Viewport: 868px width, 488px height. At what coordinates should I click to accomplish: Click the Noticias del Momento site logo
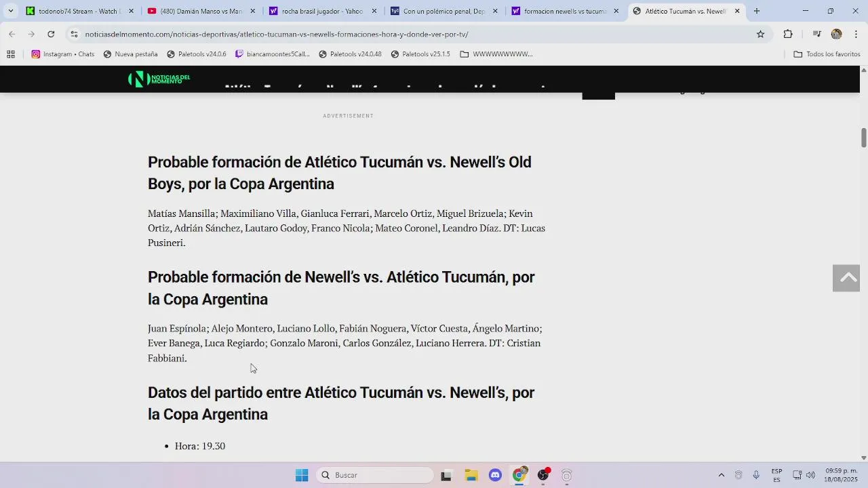coord(159,79)
